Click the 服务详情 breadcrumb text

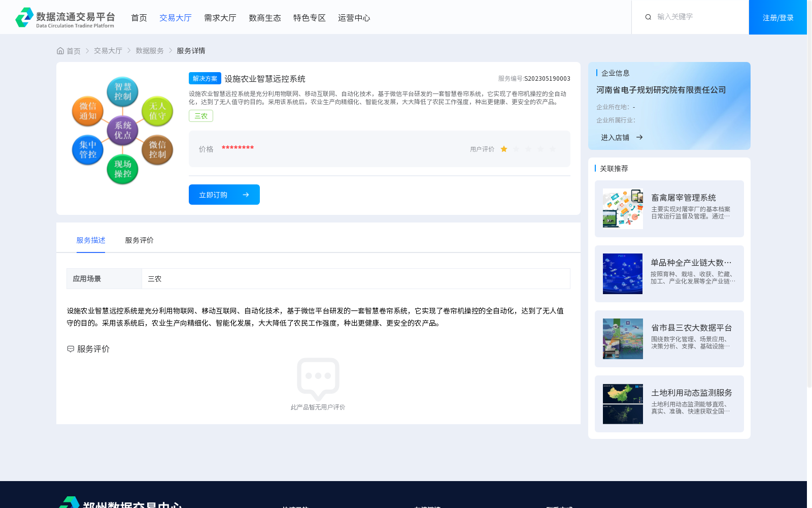(191, 51)
